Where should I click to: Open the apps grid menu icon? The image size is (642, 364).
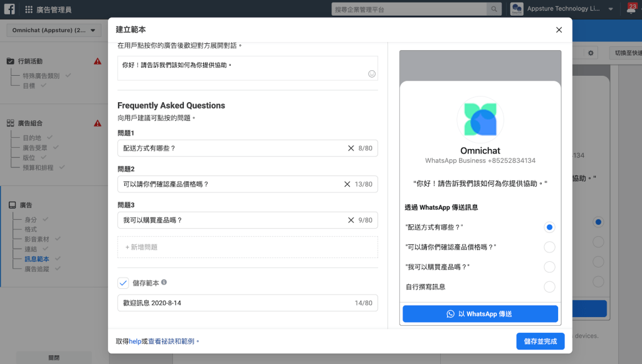[x=29, y=9]
